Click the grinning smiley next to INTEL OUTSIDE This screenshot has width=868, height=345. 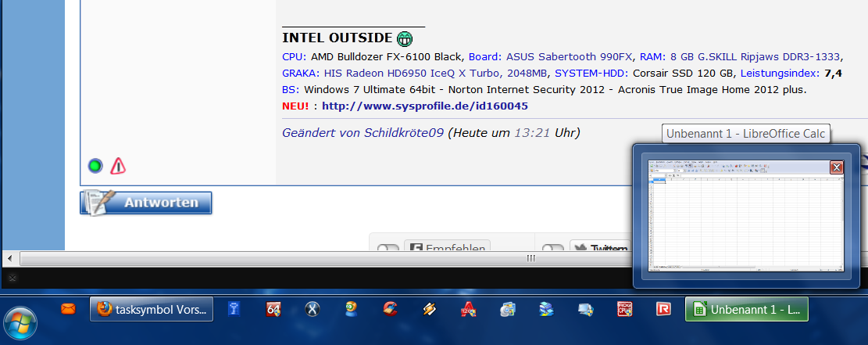405,38
